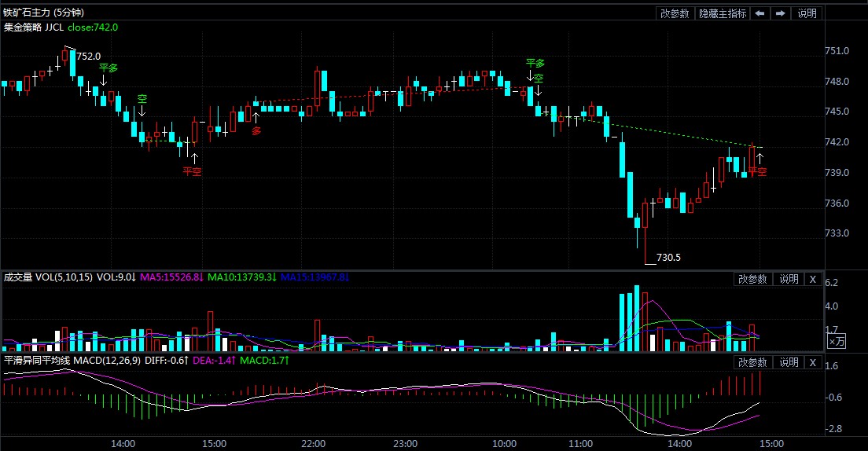868x451 pixels.
Task: Click the VOL:9.0 volume value
Action: point(116,277)
